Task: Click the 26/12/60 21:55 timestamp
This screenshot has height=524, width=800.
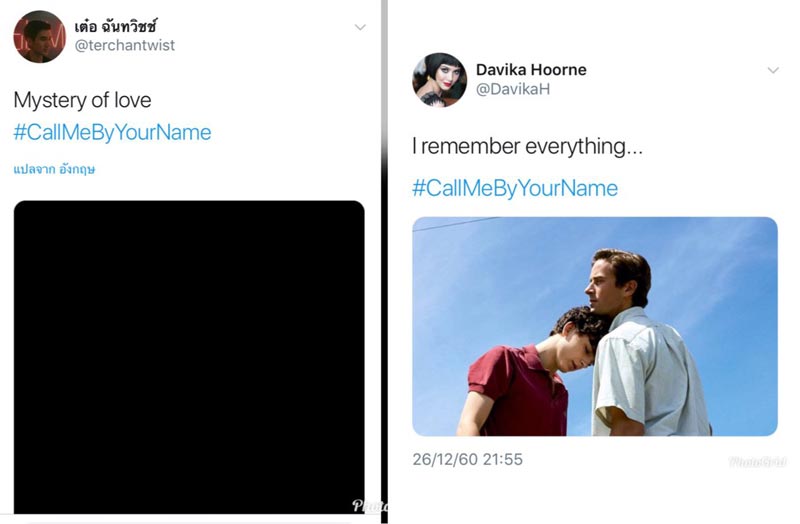Action: click(x=467, y=459)
